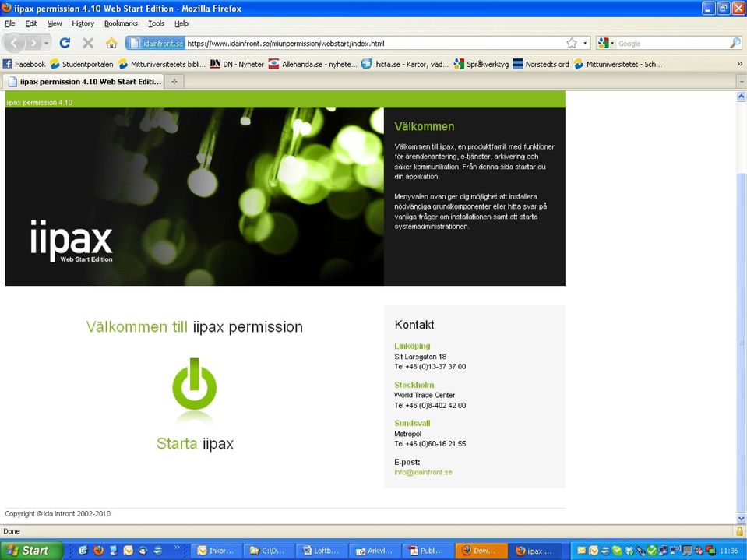The height and width of the screenshot is (560, 747).
Task: Click the Sundsvall office heading
Action: (412, 423)
